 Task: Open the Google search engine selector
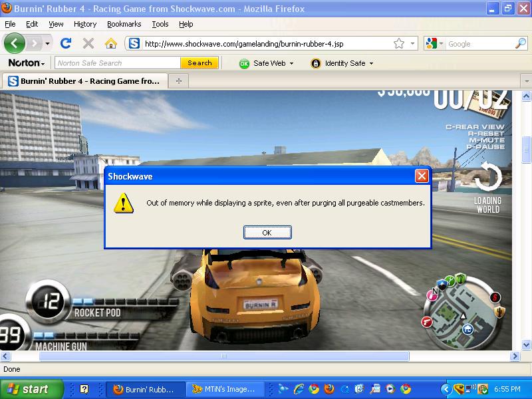click(x=434, y=43)
